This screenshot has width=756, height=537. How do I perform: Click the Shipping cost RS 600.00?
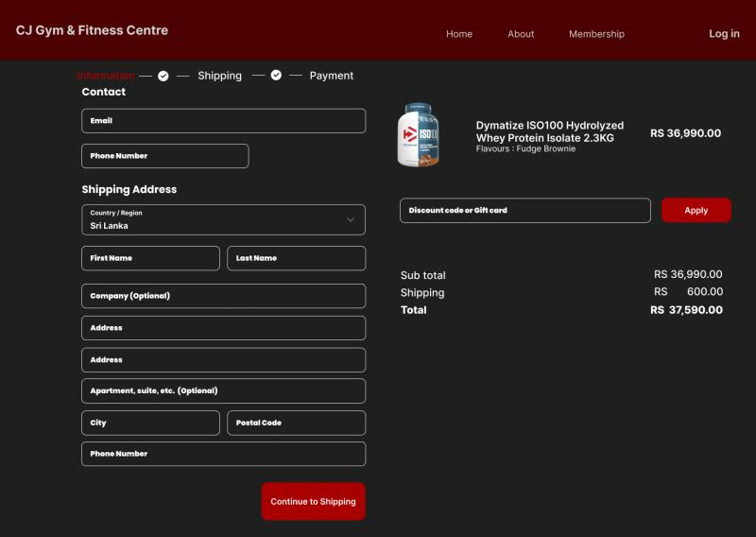688,291
